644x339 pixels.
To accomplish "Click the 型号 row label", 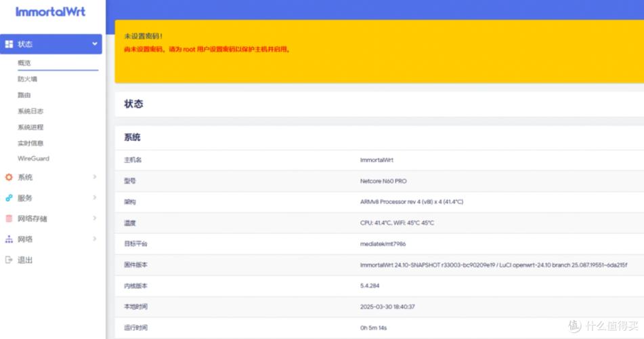I will pos(130,181).
